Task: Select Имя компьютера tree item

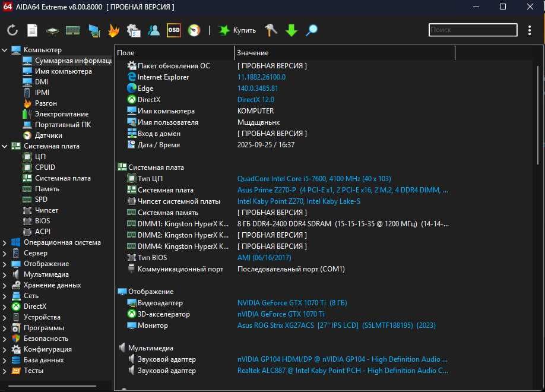Action: (x=58, y=71)
